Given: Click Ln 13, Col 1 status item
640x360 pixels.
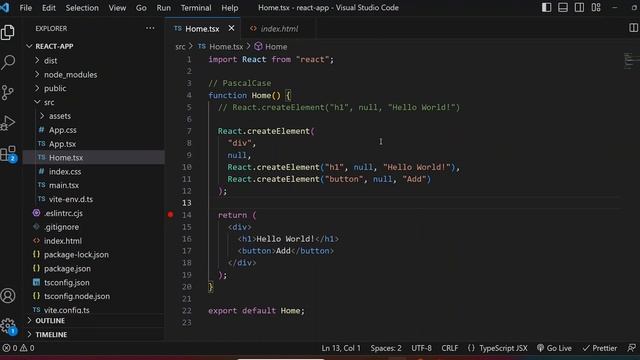Looking at the screenshot, I should pos(341,348).
